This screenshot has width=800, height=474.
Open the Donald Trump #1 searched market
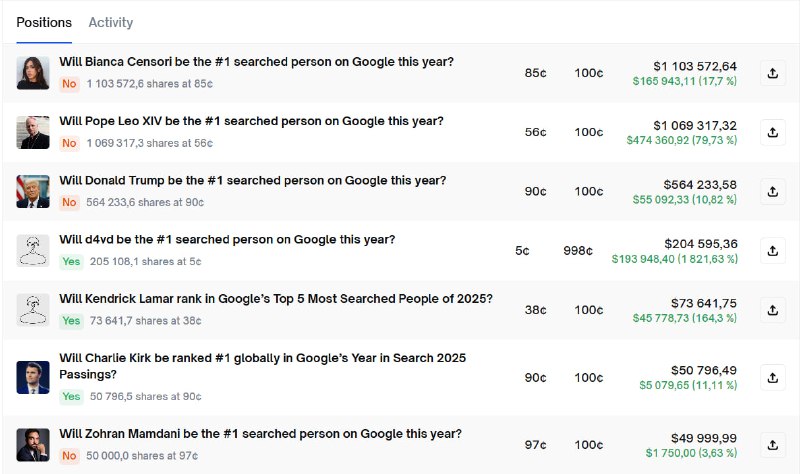253,180
